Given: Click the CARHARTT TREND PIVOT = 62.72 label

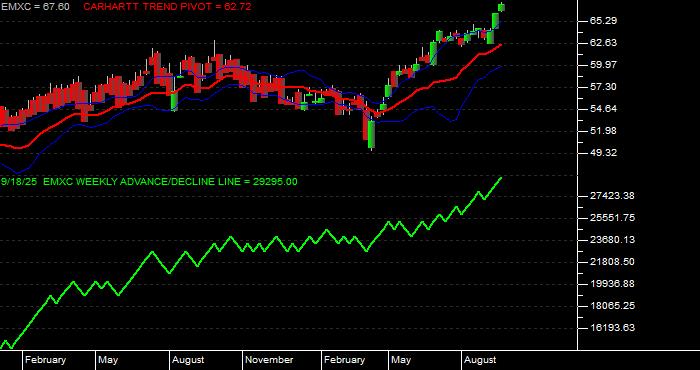Looking at the screenshot, I should [x=167, y=7].
